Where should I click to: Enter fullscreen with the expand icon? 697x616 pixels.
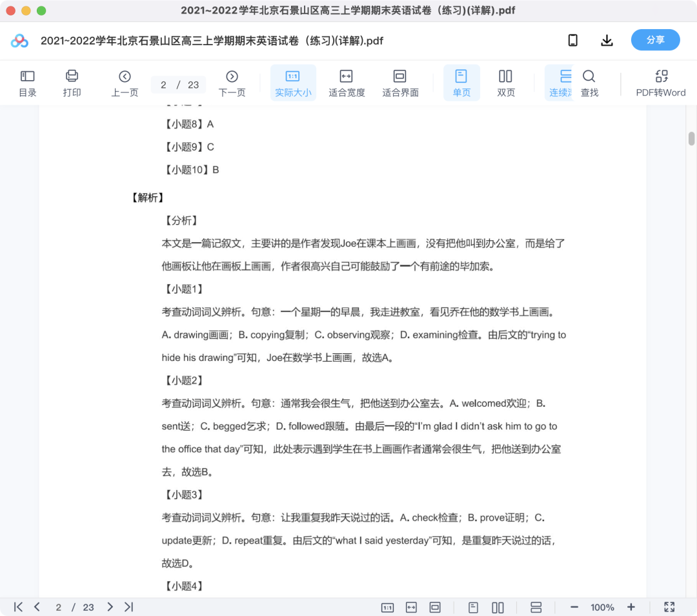pyautogui.click(x=669, y=607)
